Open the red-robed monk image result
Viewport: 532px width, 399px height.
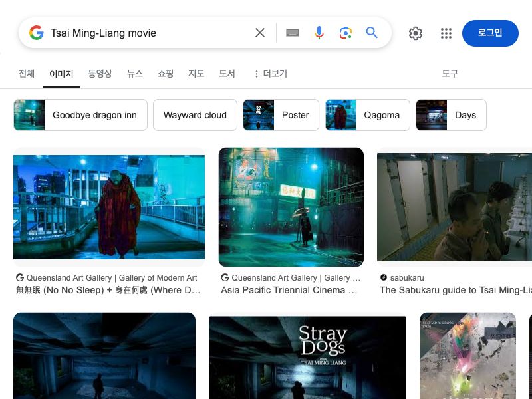point(109,207)
